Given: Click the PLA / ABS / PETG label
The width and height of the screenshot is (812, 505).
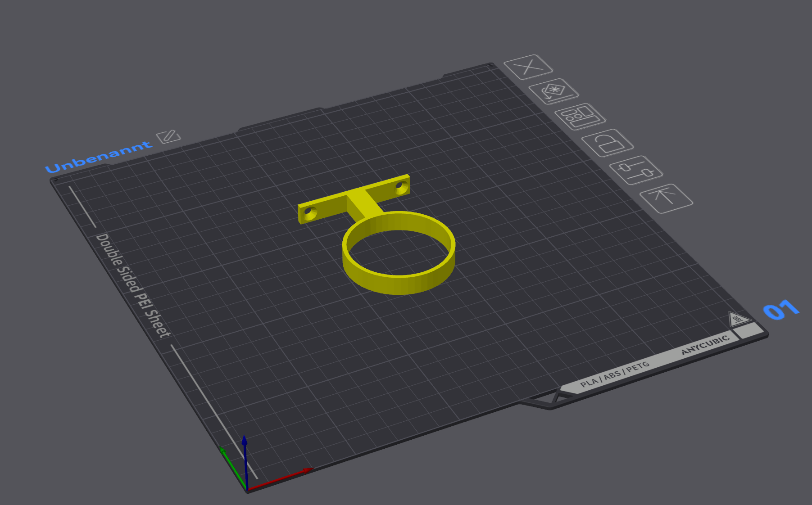Looking at the screenshot, I should coord(615,374).
